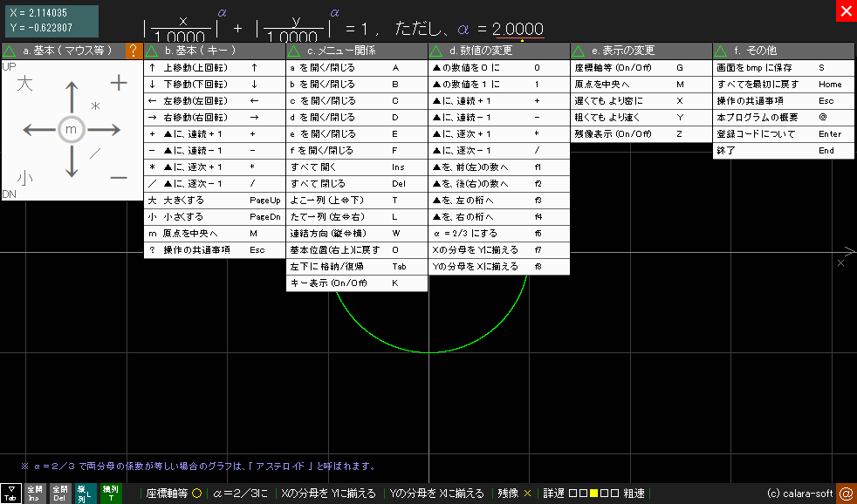Click the right arrow in mouse panel

(x=106, y=129)
